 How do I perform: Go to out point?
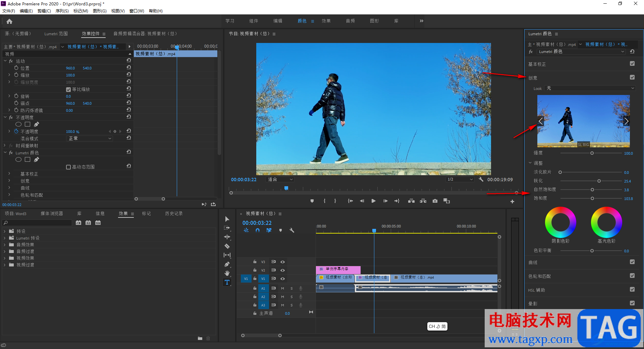(x=397, y=201)
